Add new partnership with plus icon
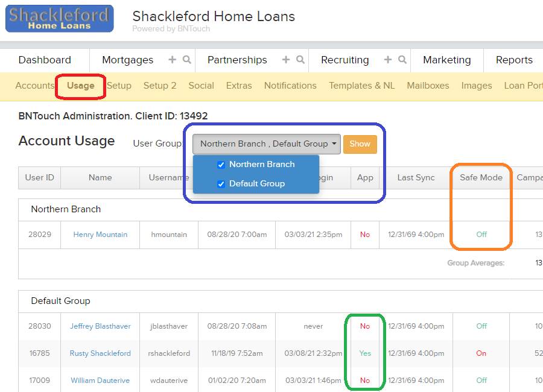The height and width of the screenshot is (392, 543). 286,60
